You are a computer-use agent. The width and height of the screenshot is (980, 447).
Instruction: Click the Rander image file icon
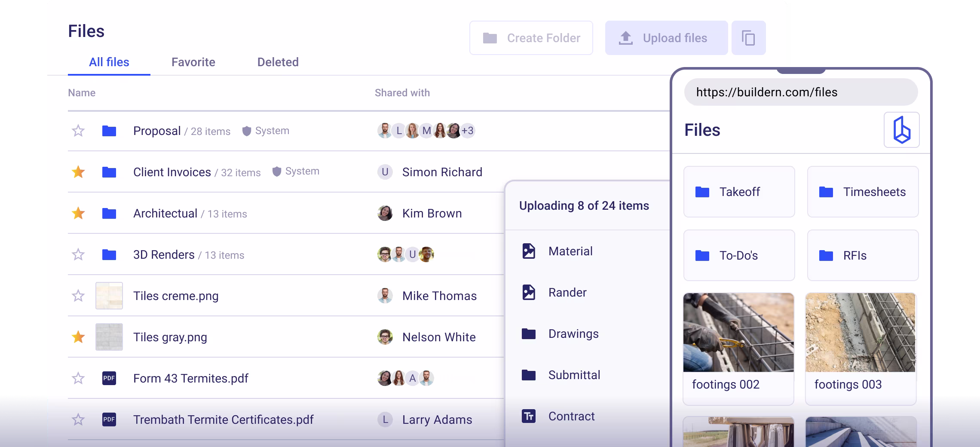[x=529, y=292]
